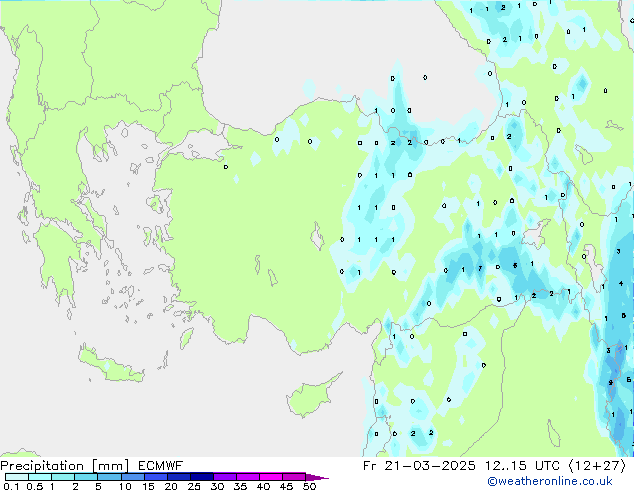Image resolution: width=634 pixels, height=490 pixels.
Task: Click the '0.1' legend scale label
Action: pyautogui.click(x=11, y=486)
